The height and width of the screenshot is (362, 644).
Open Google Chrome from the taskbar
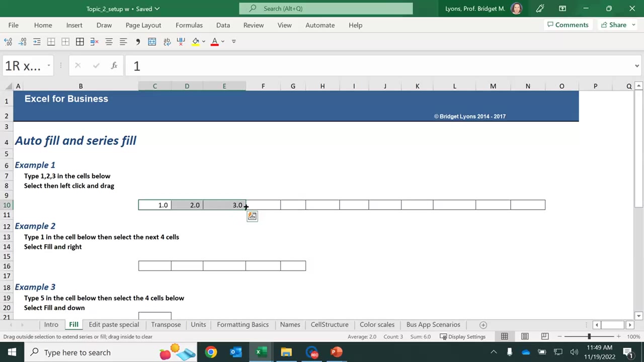click(x=211, y=352)
